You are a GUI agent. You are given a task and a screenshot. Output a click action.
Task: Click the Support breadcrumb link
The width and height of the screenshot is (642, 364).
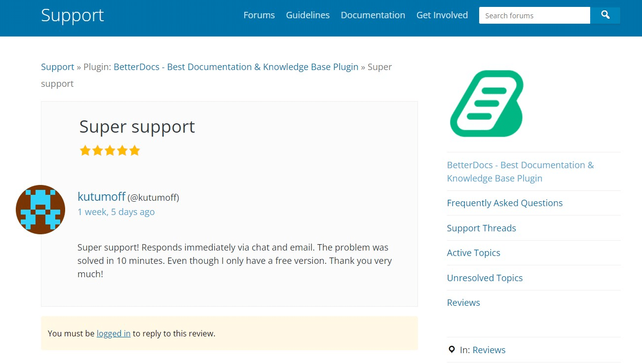(x=57, y=67)
